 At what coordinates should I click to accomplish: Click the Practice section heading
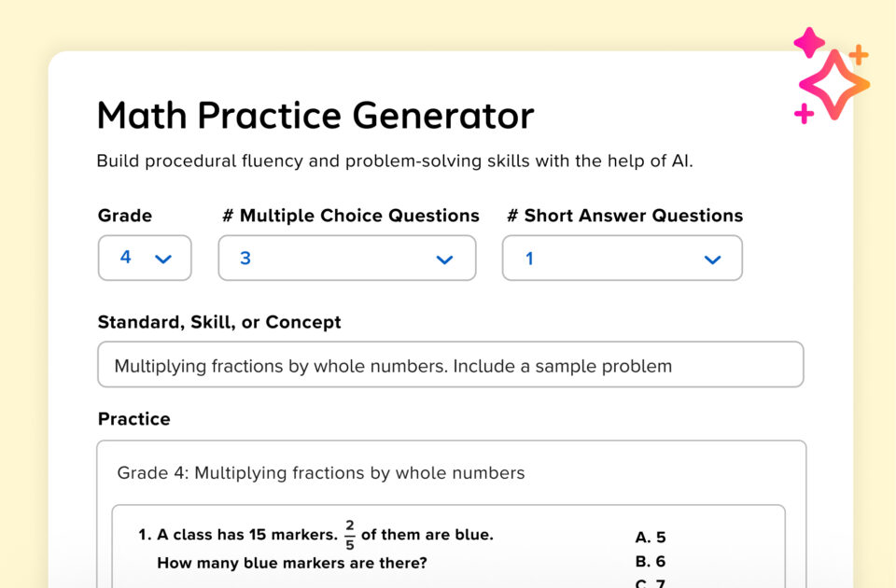pyautogui.click(x=133, y=419)
